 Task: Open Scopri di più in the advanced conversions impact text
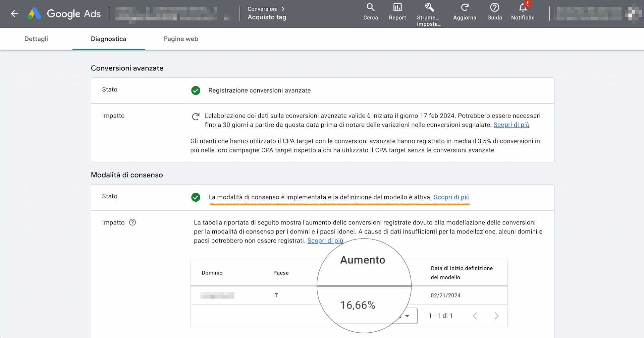511,125
